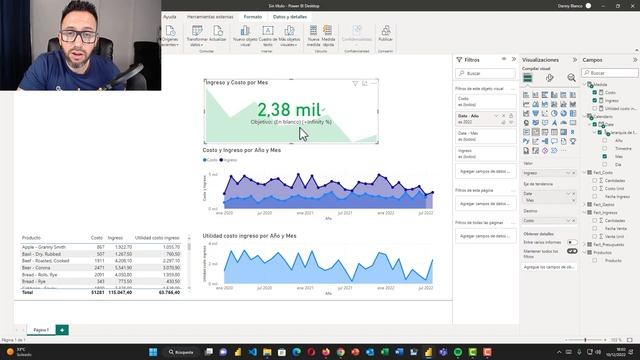
Task: Select the stacked bar chart visual icon
Action: pos(526,95)
